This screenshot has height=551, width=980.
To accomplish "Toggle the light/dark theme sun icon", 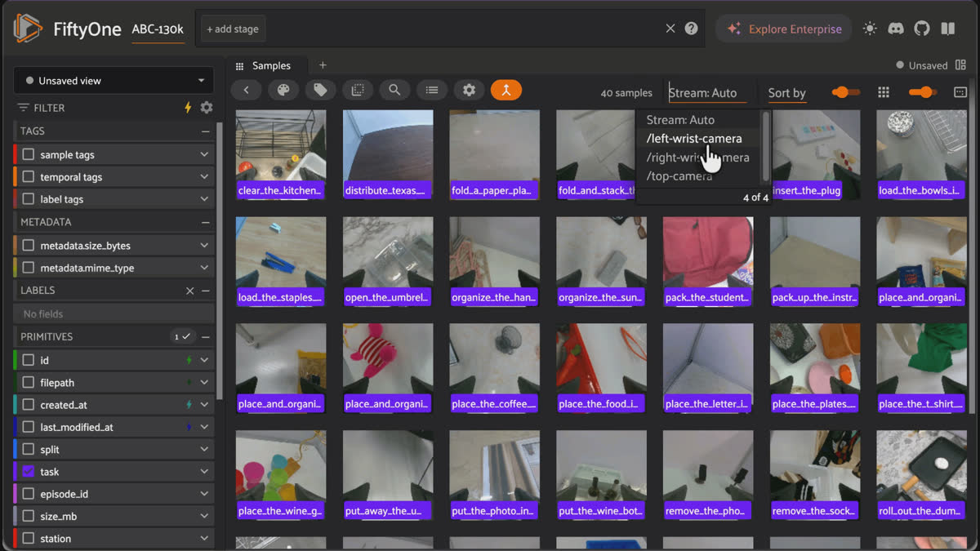I will [x=870, y=29].
